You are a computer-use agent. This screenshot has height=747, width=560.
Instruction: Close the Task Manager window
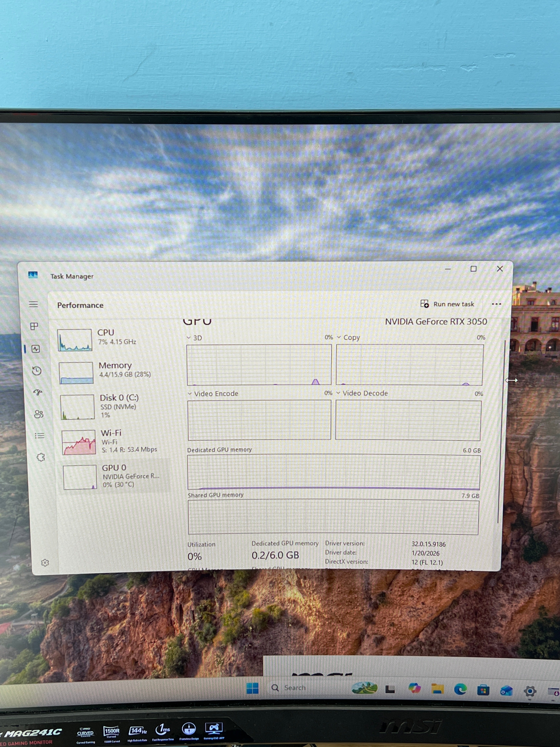coord(500,268)
